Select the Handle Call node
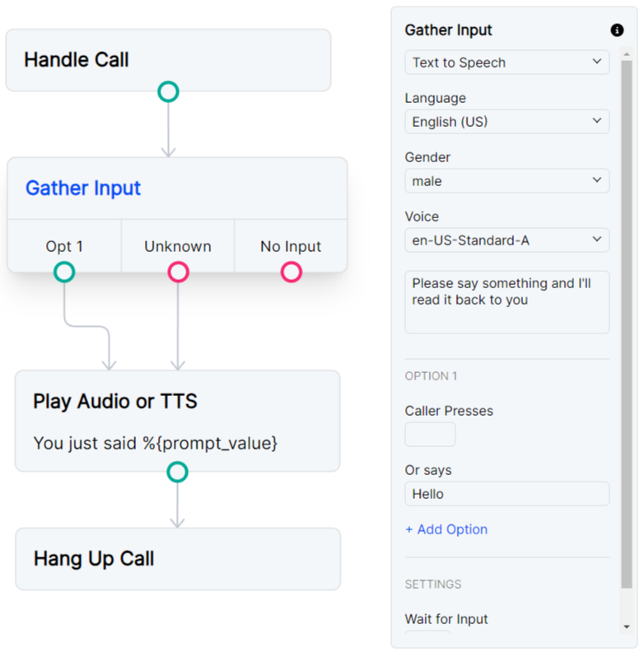This screenshot has width=644, height=652. click(x=168, y=59)
